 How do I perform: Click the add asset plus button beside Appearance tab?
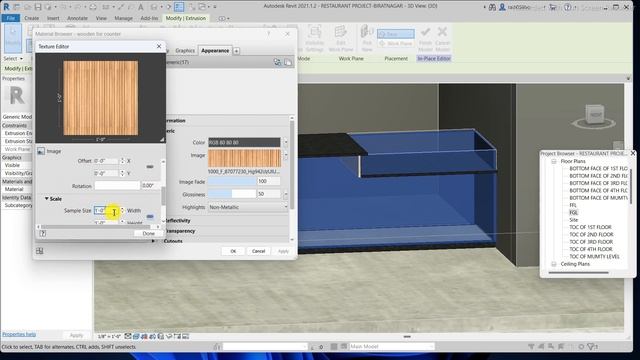pyautogui.click(x=236, y=51)
